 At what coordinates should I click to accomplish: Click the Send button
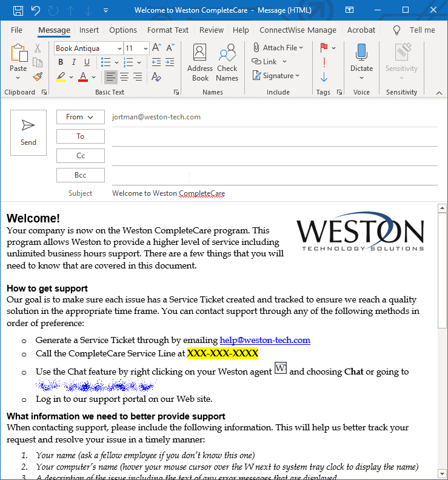click(28, 133)
